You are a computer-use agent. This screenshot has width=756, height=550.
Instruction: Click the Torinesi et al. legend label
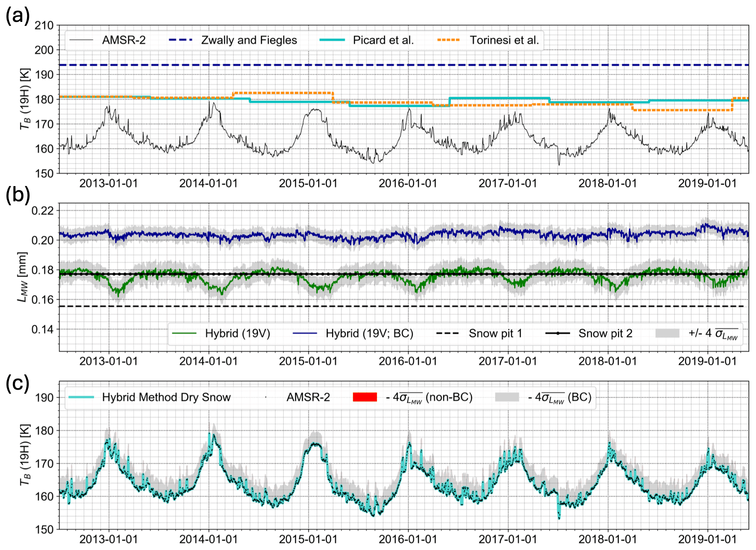tap(504, 40)
